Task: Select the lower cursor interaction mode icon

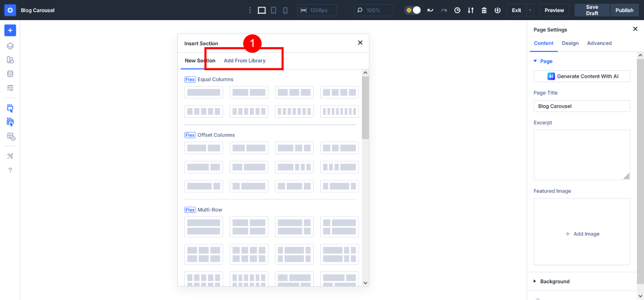Action: pyautogui.click(x=10, y=122)
